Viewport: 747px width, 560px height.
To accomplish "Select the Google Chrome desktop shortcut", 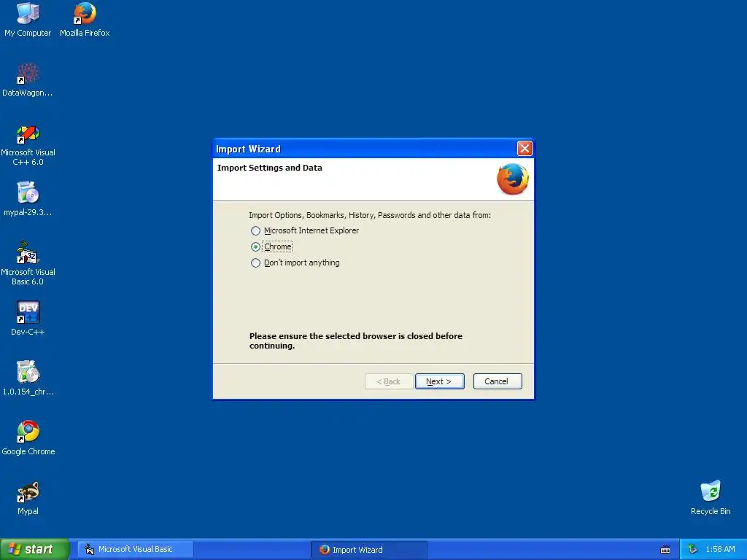I will pyautogui.click(x=28, y=437).
